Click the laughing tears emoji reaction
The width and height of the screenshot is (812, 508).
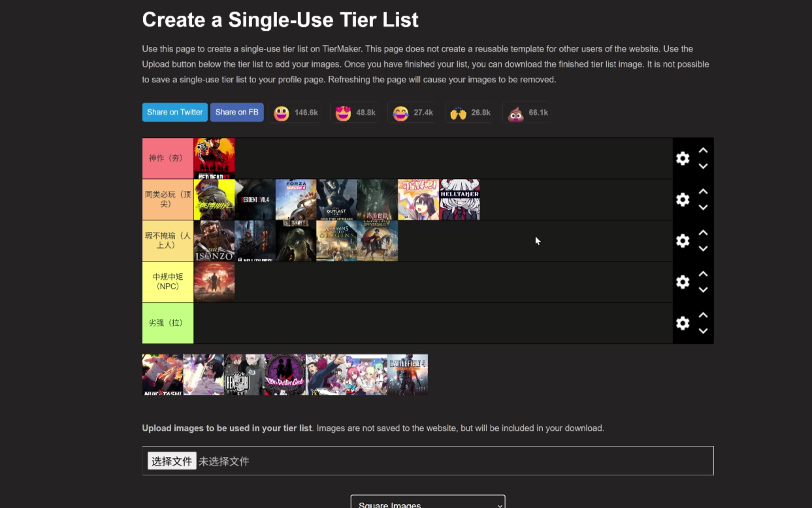400,113
